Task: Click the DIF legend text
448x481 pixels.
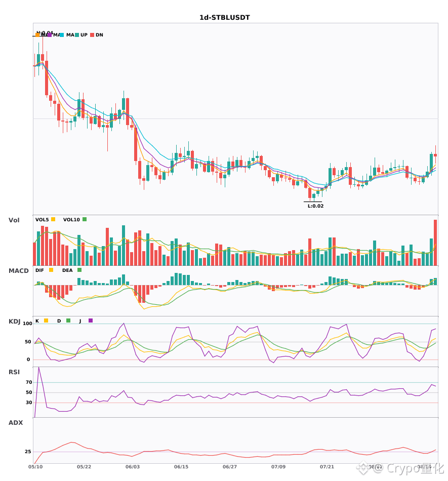Action: tap(39, 270)
